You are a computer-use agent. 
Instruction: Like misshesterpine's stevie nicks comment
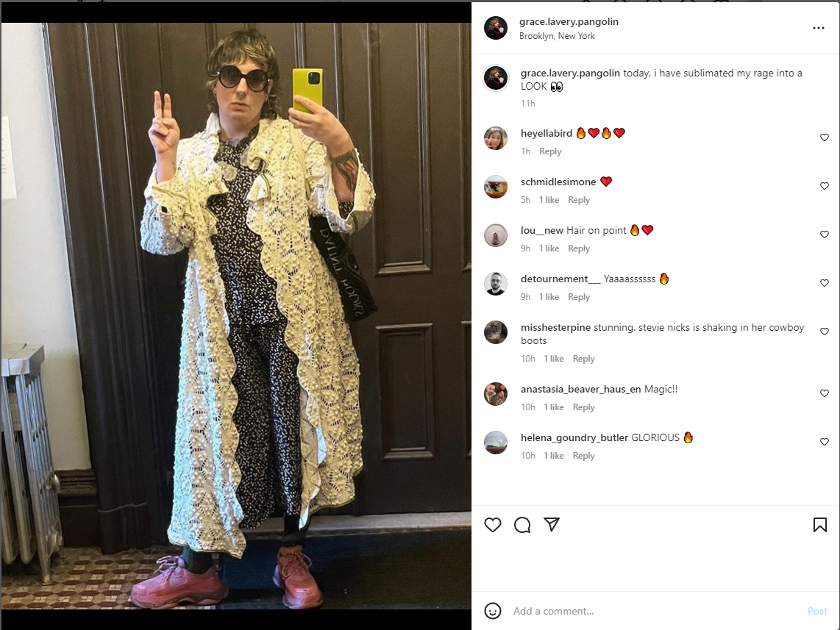click(x=825, y=332)
